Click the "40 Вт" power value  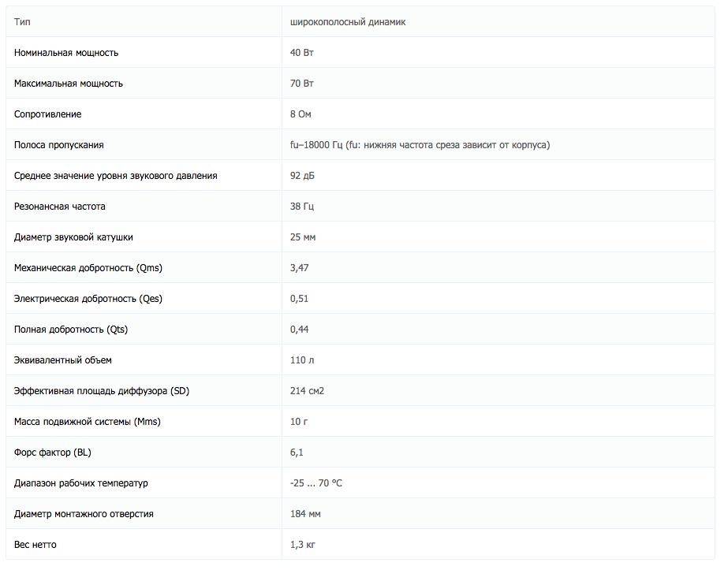[303, 53]
